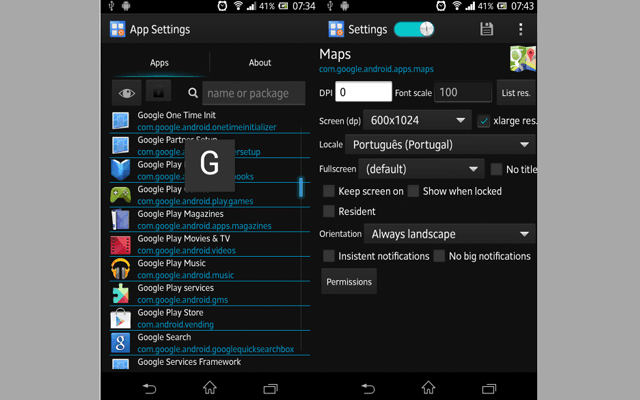Tap the Permissions button

(349, 282)
